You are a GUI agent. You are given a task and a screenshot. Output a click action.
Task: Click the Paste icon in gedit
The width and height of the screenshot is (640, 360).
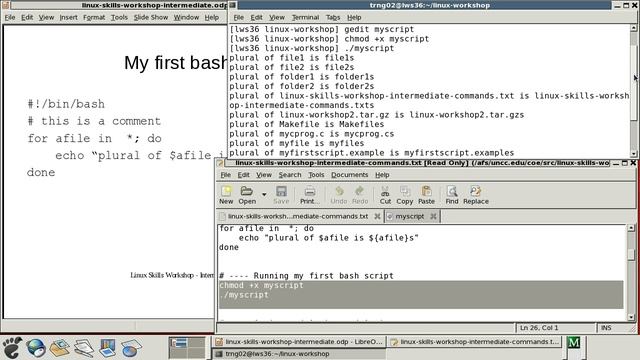pyautogui.click(x=426, y=195)
